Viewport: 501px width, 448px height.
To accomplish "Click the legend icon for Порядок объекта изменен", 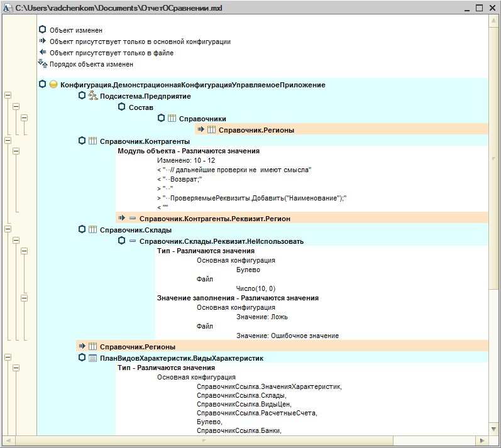I will 43,63.
